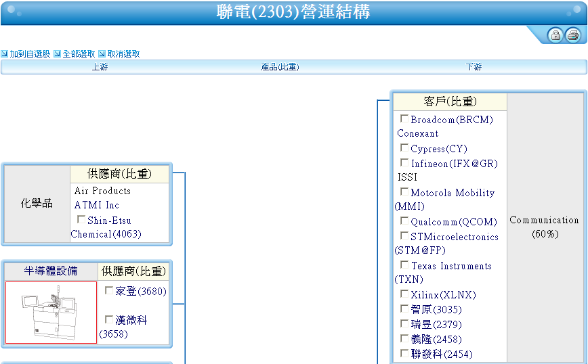The image size is (588, 364).
Task: Open the Broadcom(BRCM) link
Action: pos(452,120)
